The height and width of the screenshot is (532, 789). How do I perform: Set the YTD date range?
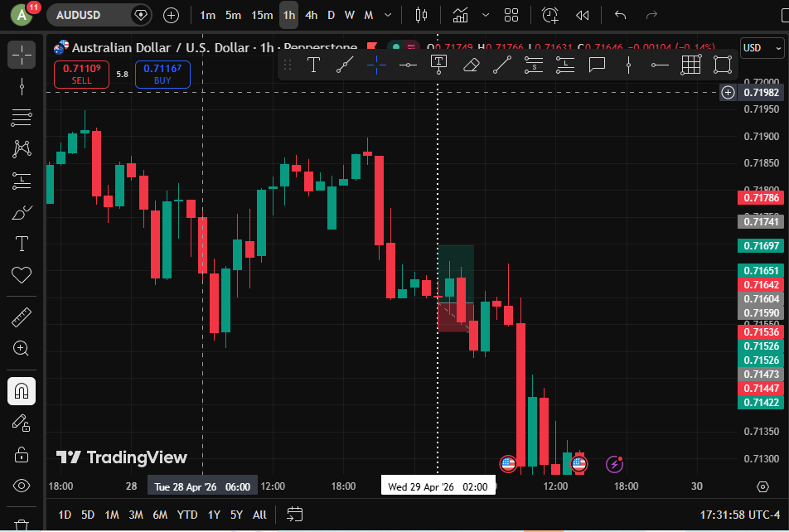coord(187,515)
